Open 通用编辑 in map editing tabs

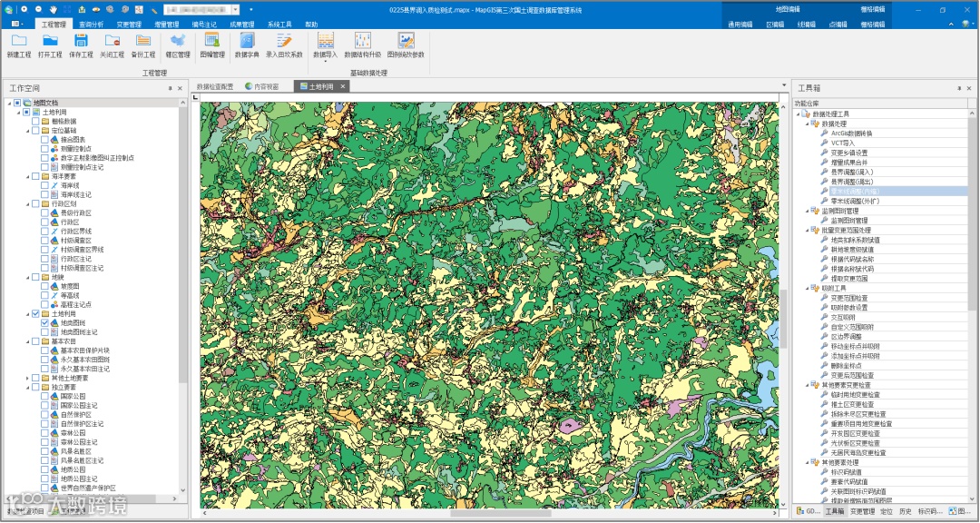(740, 25)
